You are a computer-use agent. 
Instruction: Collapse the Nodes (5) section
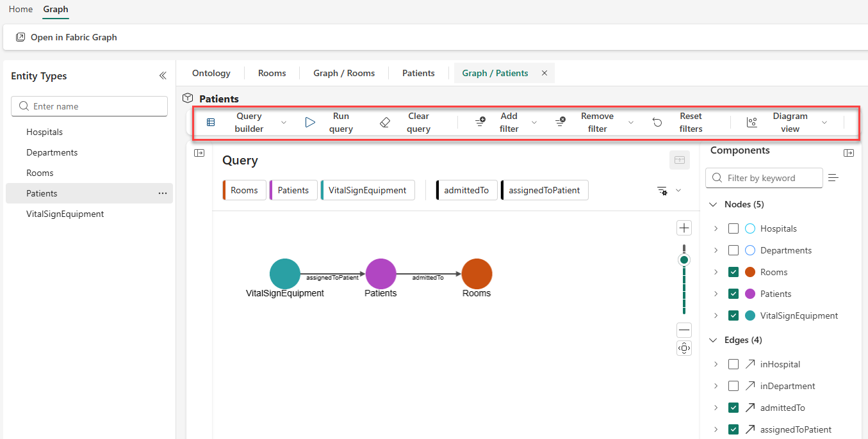[x=713, y=204]
